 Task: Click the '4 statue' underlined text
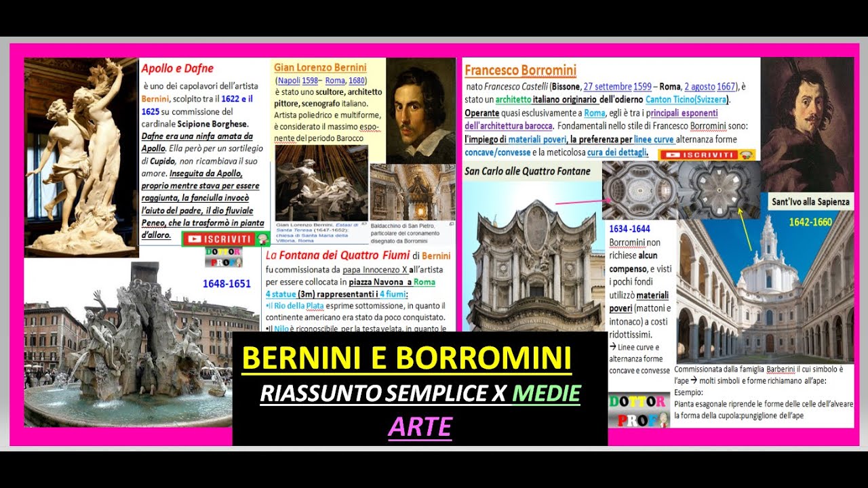tap(280, 293)
